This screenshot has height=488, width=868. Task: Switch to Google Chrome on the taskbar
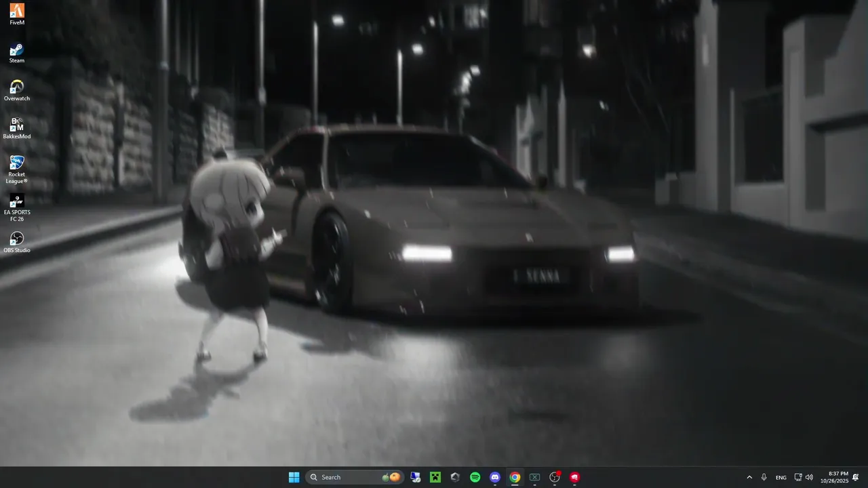(515, 477)
